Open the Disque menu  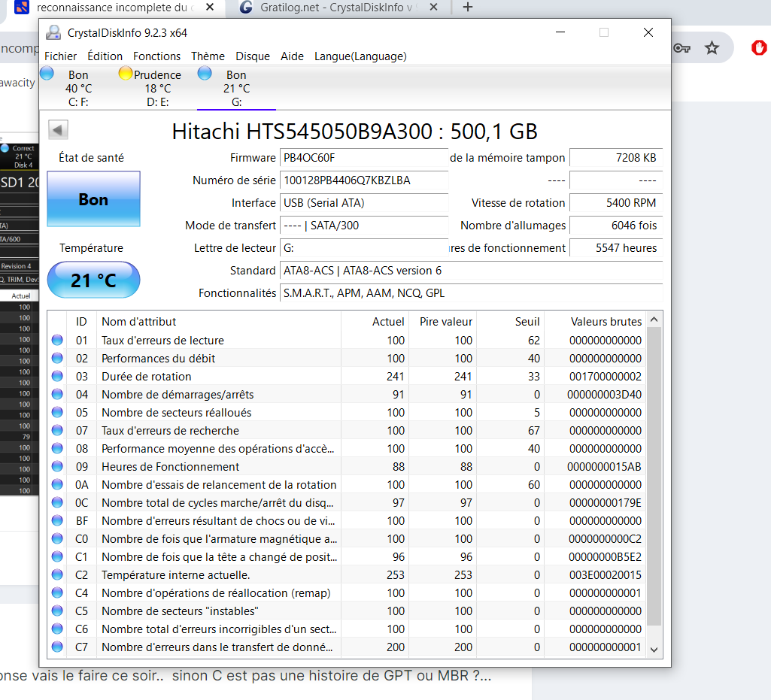click(x=253, y=56)
